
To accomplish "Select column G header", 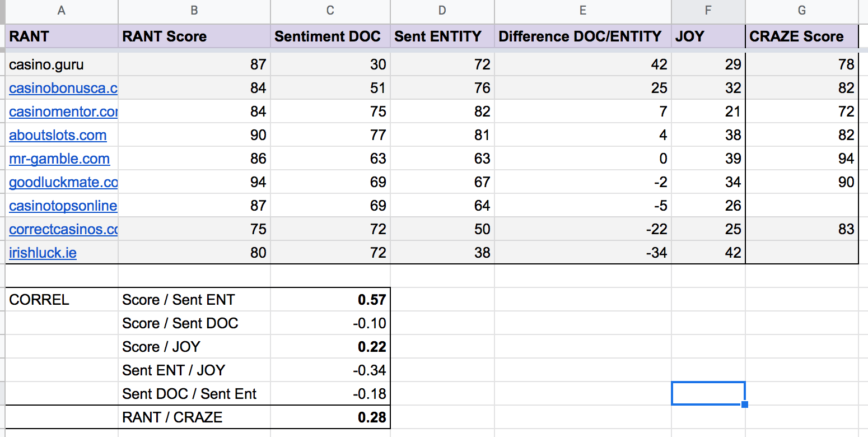I will pos(802,11).
